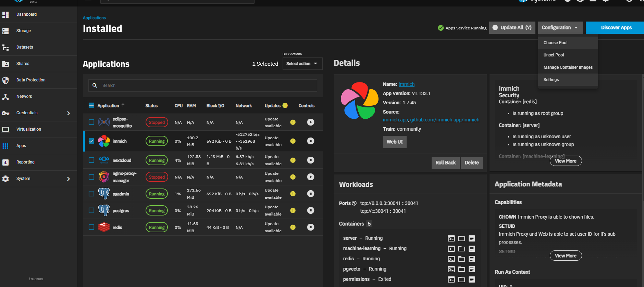Expand the Credentials sidebar submenu
The width and height of the screenshot is (644, 287).
(x=69, y=113)
